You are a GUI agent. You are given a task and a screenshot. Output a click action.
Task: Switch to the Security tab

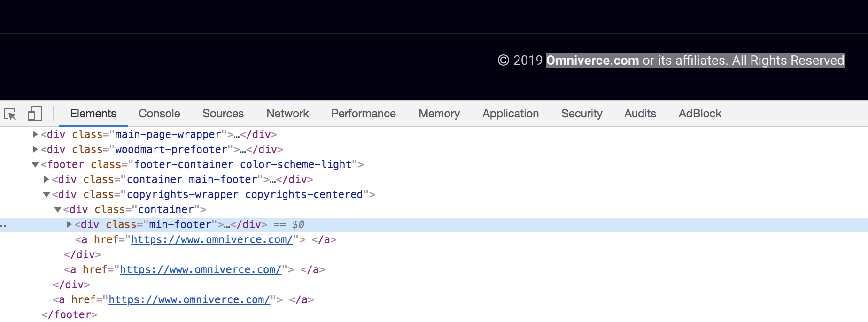coord(581,114)
